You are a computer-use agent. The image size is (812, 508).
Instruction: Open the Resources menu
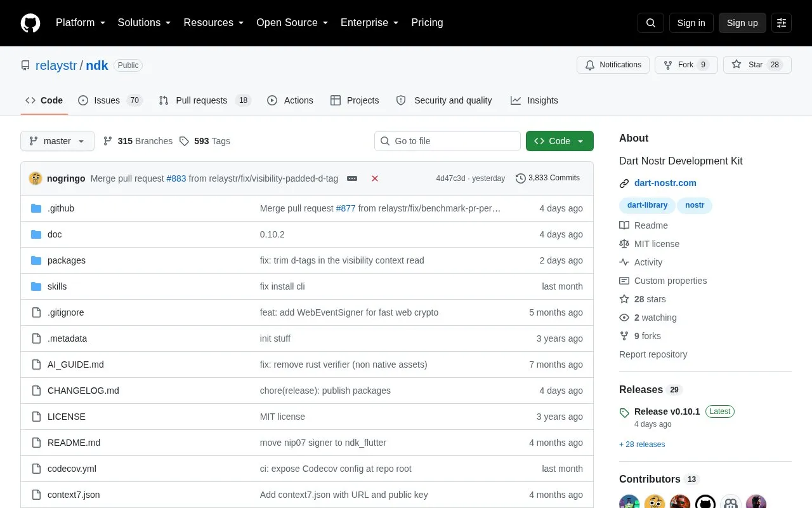214,23
